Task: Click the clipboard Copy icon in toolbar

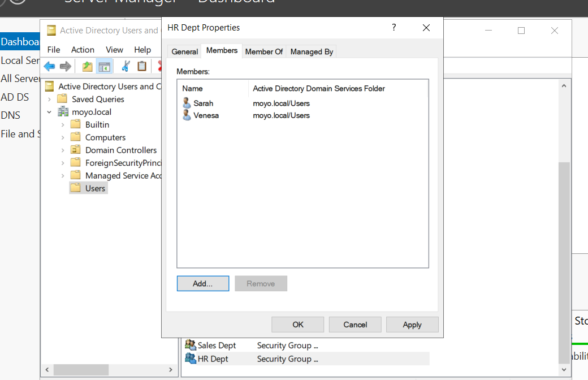Action: pos(142,67)
